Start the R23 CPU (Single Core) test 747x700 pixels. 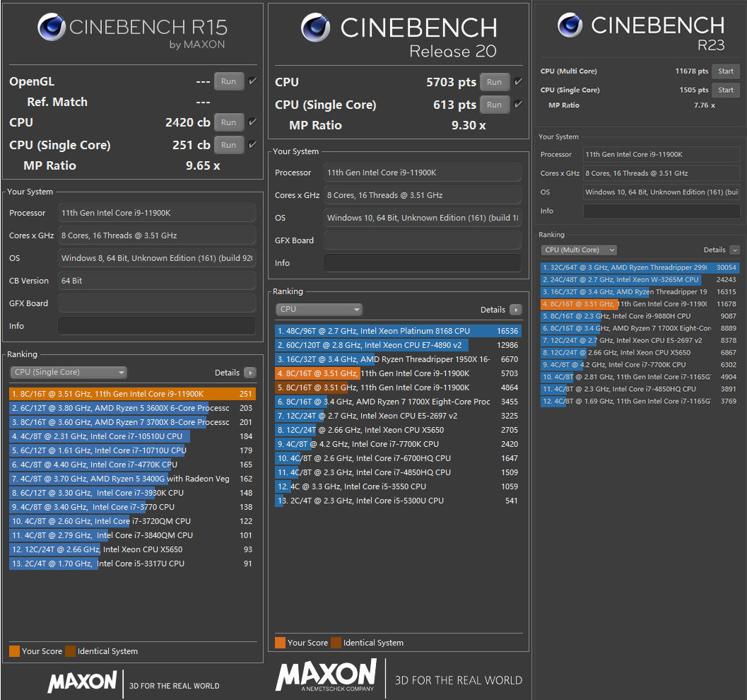click(726, 90)
